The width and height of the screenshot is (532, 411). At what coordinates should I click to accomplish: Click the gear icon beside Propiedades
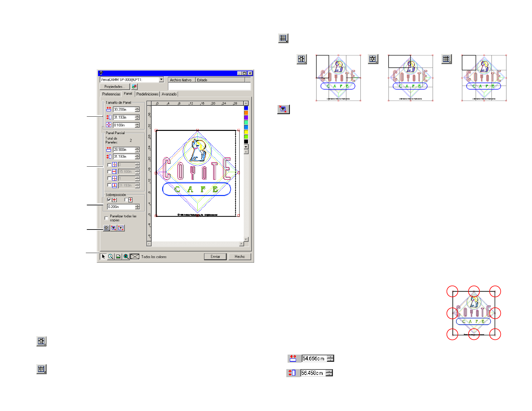click(134, 87)
